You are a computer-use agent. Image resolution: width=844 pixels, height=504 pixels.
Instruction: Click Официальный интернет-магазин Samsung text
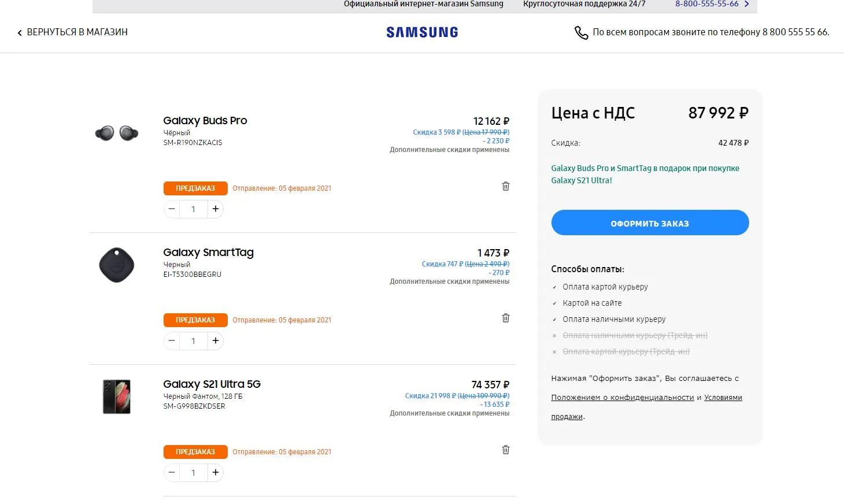pos(424,4)
